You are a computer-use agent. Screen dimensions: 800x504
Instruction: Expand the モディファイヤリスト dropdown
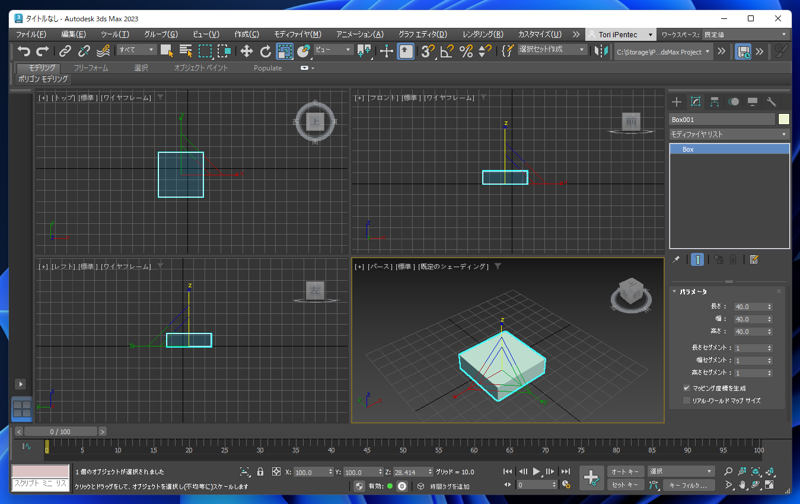click(x=728, y=134)
